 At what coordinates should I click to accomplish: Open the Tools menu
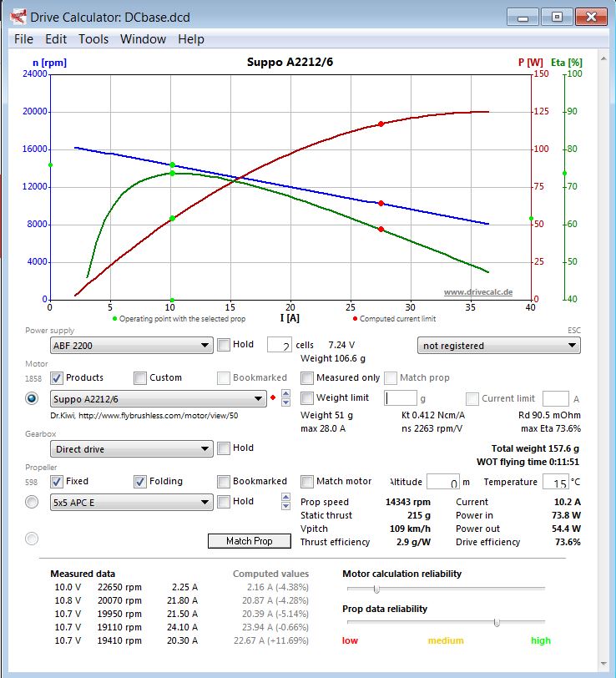tap(93, 39)
